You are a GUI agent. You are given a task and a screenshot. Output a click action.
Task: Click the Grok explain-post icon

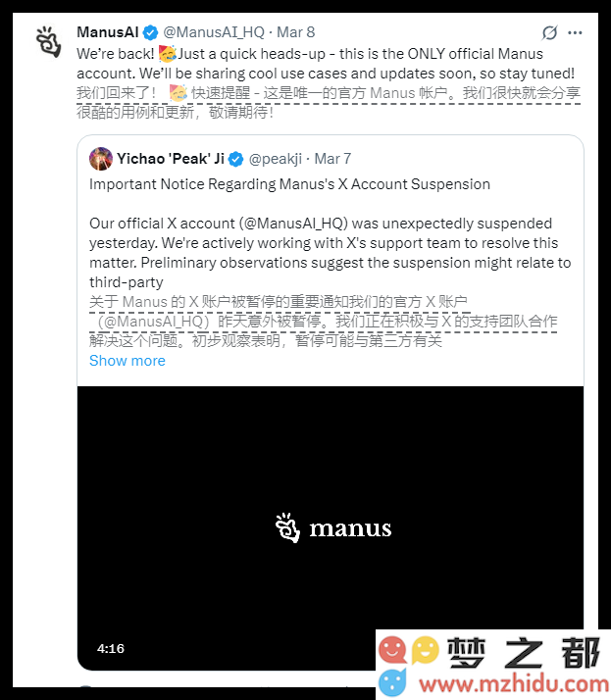[x=549, y=32]
